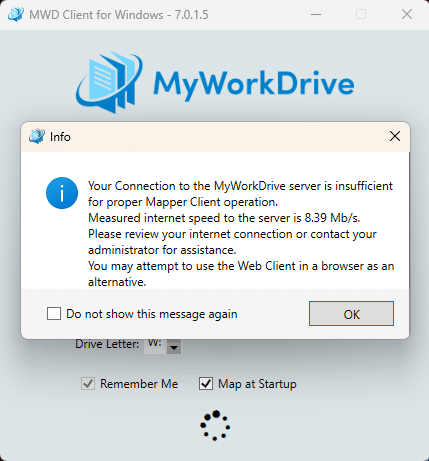Click the MyWorkDrive logo graphic
429x461 pixels.
coord(110,82)
